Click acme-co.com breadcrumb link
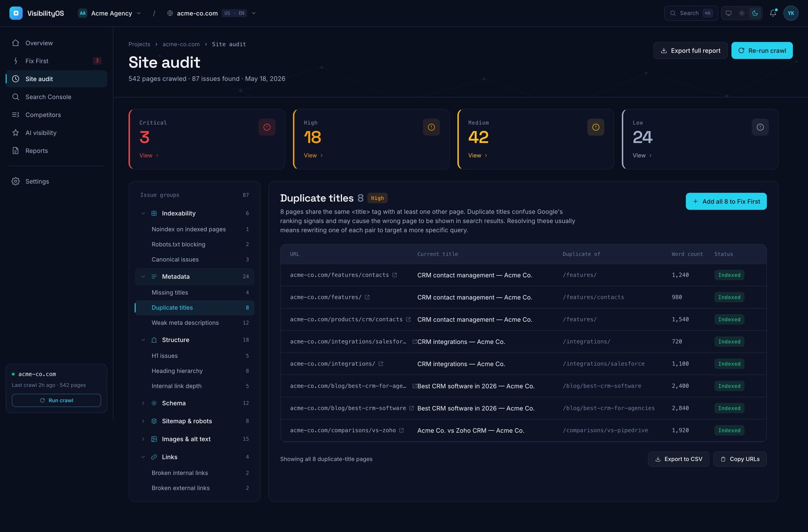The image size is (808, 532). point(181,44)
